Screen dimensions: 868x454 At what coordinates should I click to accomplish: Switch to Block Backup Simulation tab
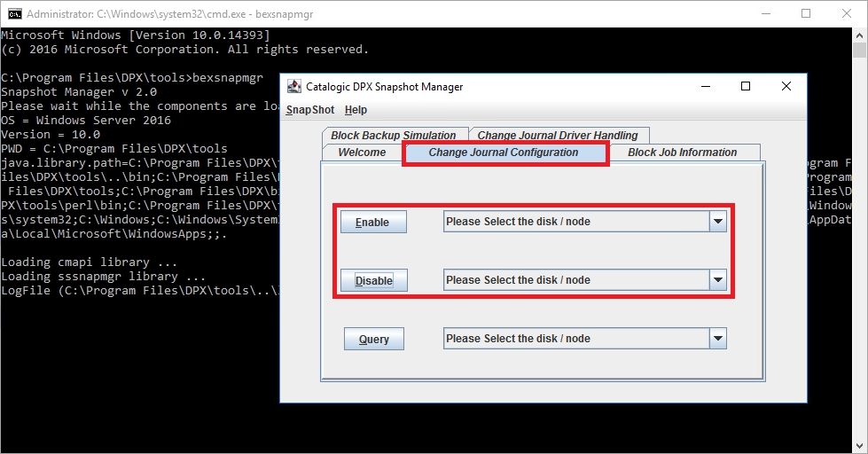point(393,136)
